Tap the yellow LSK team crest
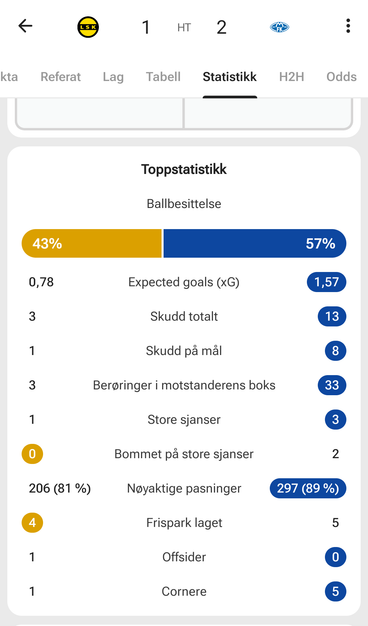This screenshot has height=626, width=368. (88, 27)
